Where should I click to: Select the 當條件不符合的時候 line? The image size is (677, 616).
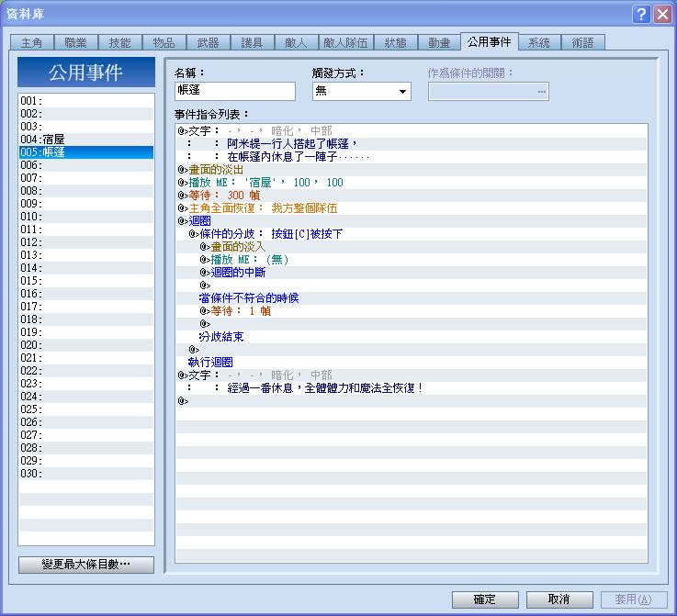(x=412, y=298)
